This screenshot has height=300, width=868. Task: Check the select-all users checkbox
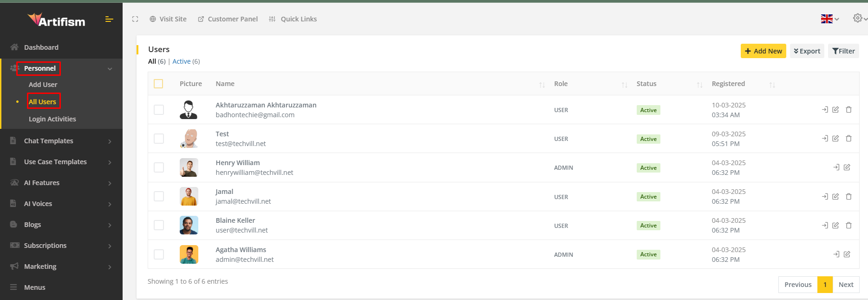pyautogui.click(x=158, y=84)
